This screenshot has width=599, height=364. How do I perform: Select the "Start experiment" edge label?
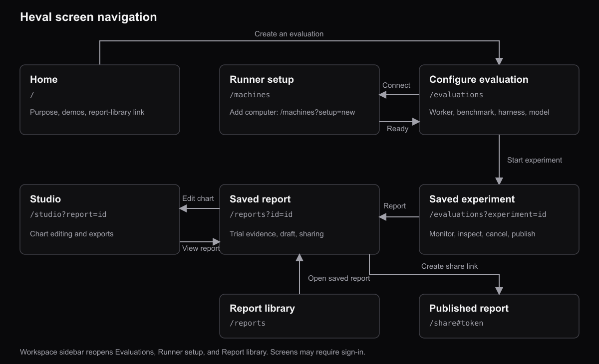point(535,160)
